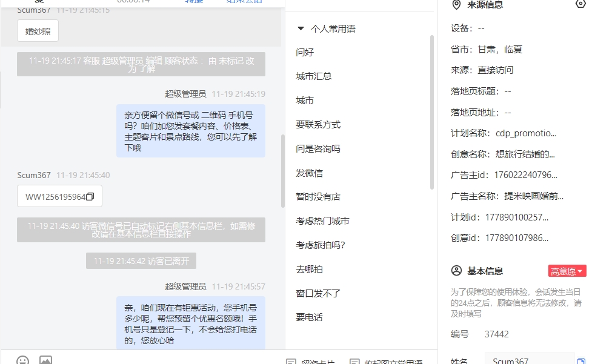Click the quick phrases panel scrollbar
The height and width of the screenshot is (364, 595).
pyautogui.click(x=432, y=112)
